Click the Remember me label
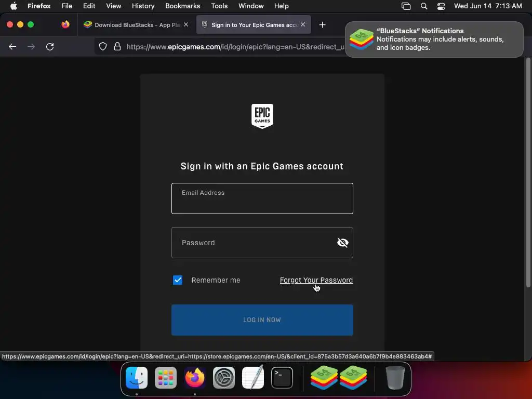Image resolution: width=532 pixels, height=399 pixels. [216, 280]
